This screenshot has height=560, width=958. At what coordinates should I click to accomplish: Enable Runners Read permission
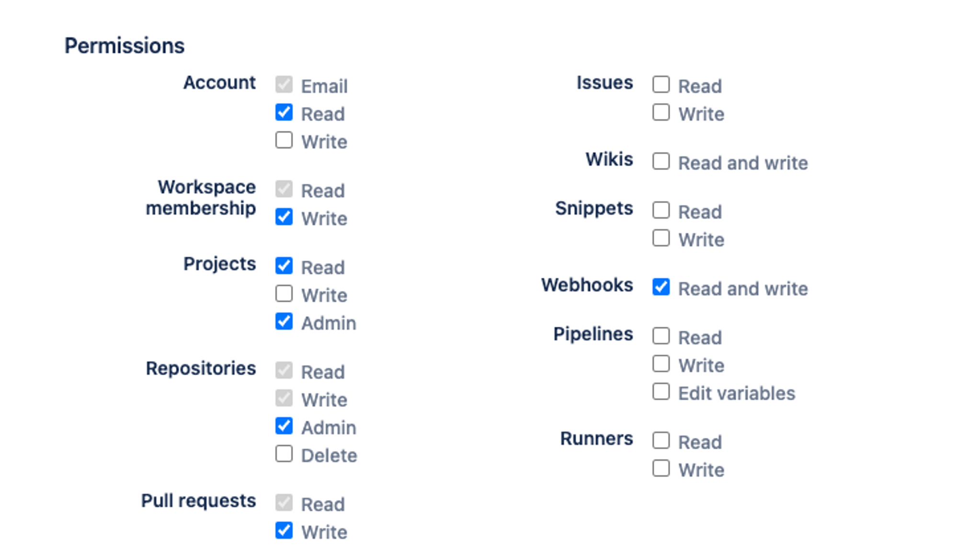661,440
